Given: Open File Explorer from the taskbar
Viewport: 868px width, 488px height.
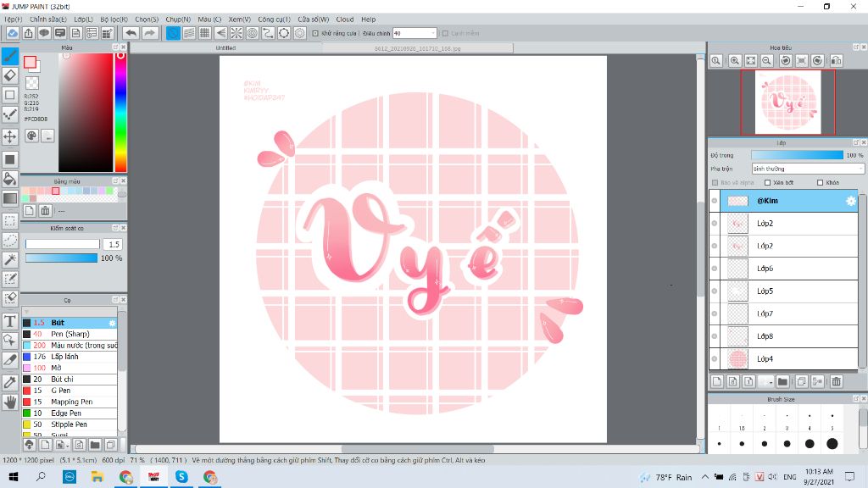Looking at the screenshot, I should pyautogui.click(x=97, y=476).
